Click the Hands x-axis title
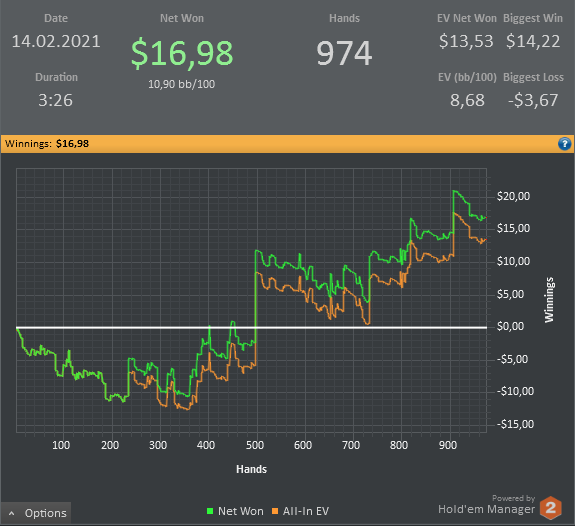This screenshot has width=575, height=526. (251, 469)
